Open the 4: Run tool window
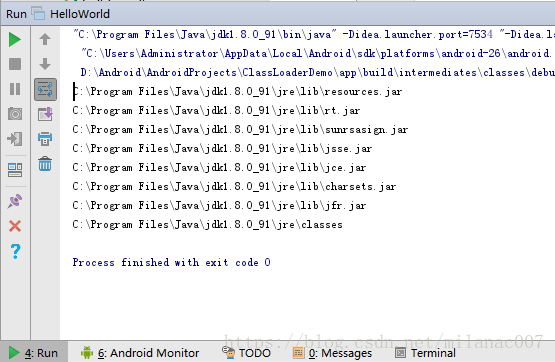 tap(33, 353)
